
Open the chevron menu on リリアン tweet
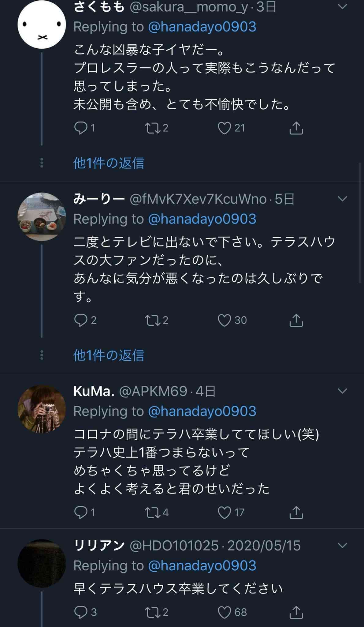pos(342,545)
